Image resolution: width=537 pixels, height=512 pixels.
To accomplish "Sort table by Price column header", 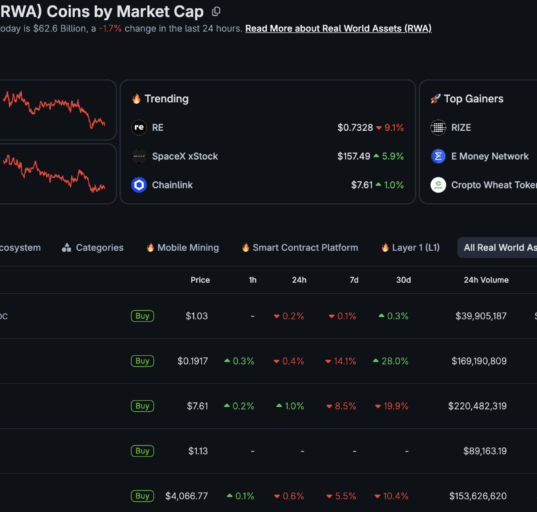I will point(200,280).
